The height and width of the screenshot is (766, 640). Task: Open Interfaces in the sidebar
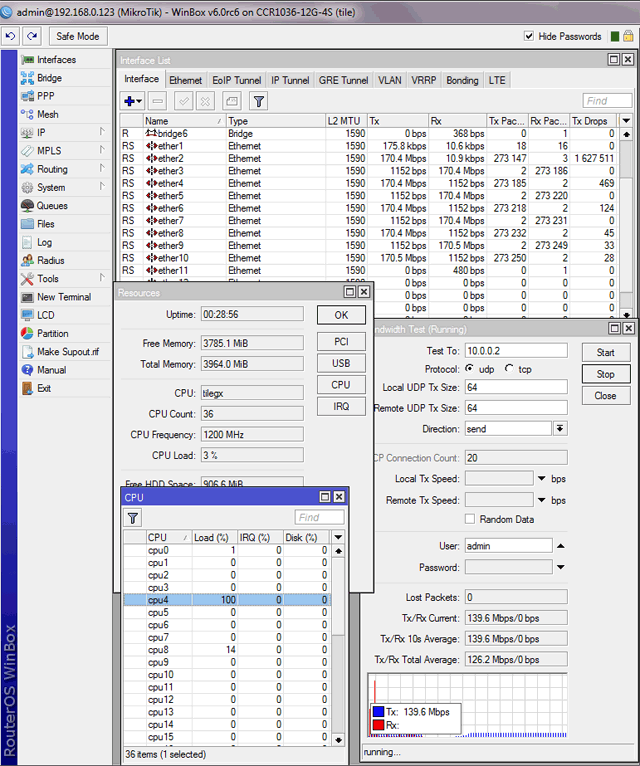(x=56, y=60)
